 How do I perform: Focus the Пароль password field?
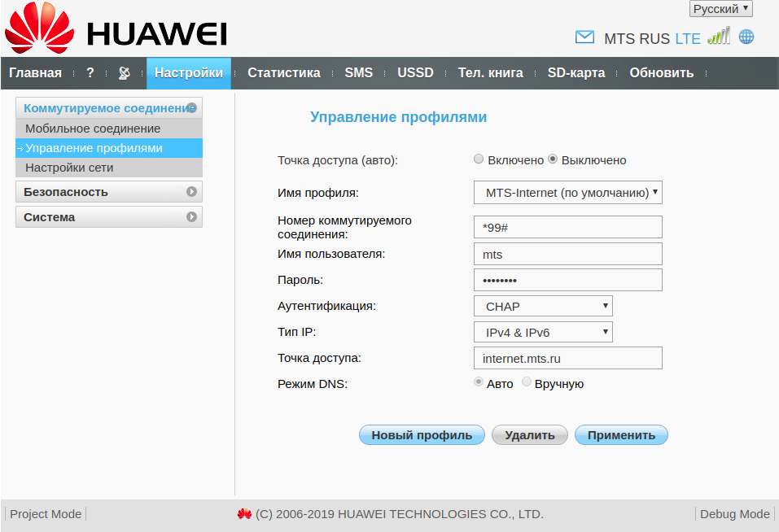tap(568, 280)
